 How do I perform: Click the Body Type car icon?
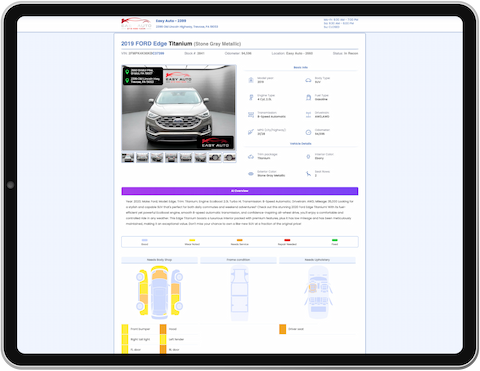pos(308,80)
